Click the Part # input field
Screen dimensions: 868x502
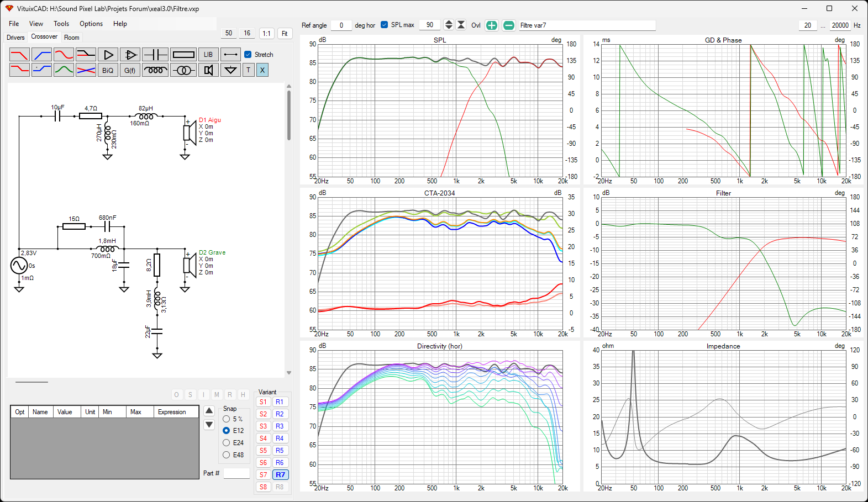pyautogui.click(x=236, y=473)
